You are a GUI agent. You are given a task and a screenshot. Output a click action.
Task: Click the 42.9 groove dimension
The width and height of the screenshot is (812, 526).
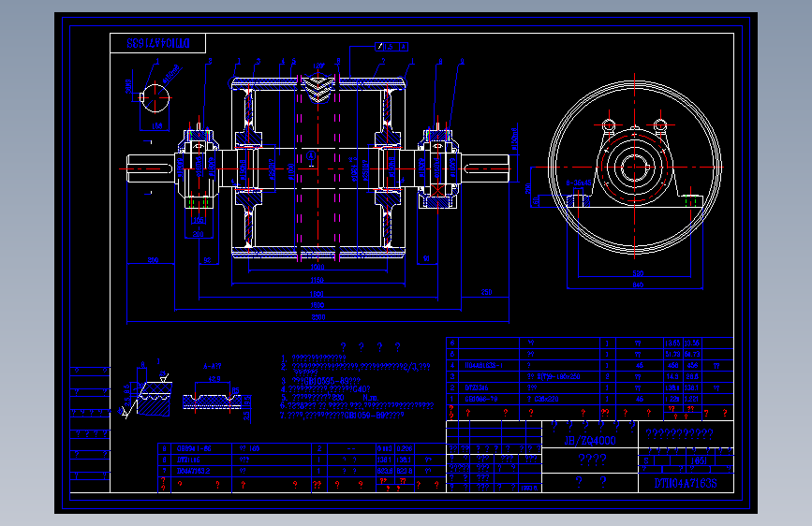pos(214,379)
